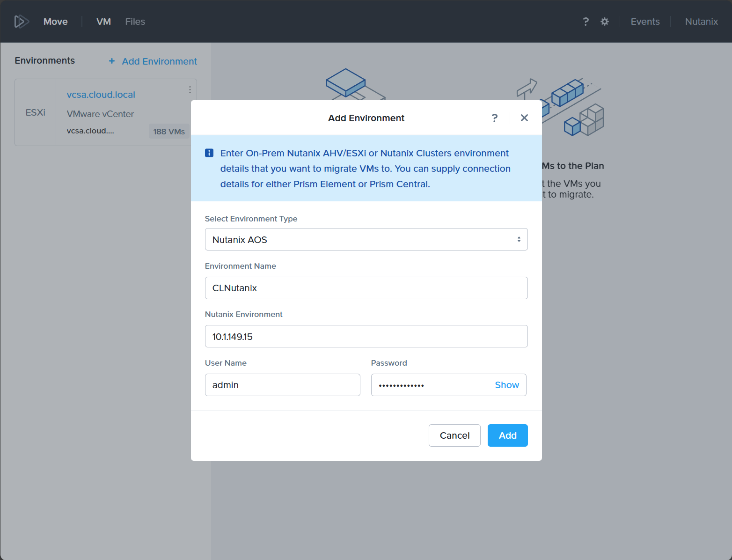732x560 pixels.
Task: Focus the Nutanix Environment address field
Action: coord(366,336)
